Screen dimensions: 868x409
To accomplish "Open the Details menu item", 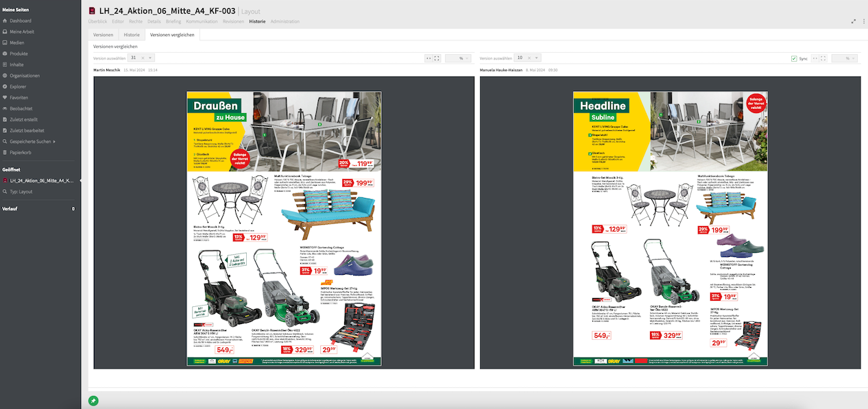I will (154, 21).
